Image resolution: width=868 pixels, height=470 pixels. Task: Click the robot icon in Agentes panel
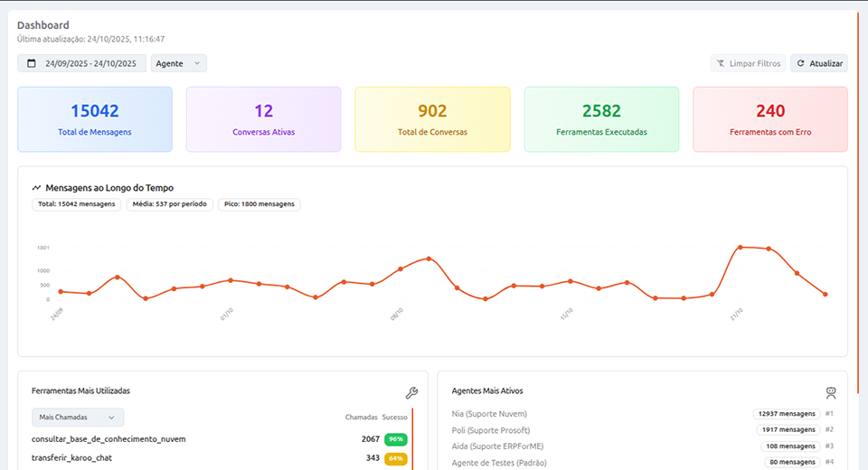(831, 392)
